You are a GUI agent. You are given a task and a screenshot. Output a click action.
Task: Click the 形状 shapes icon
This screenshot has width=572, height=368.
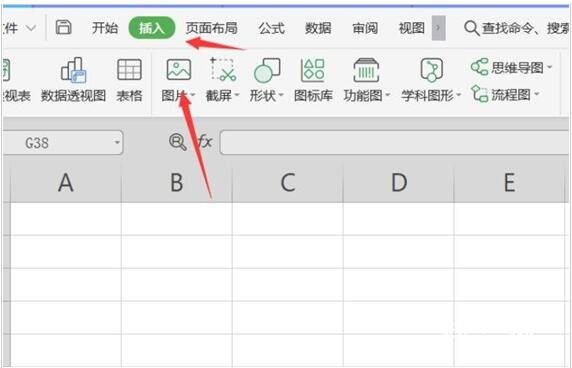[267, 70]
